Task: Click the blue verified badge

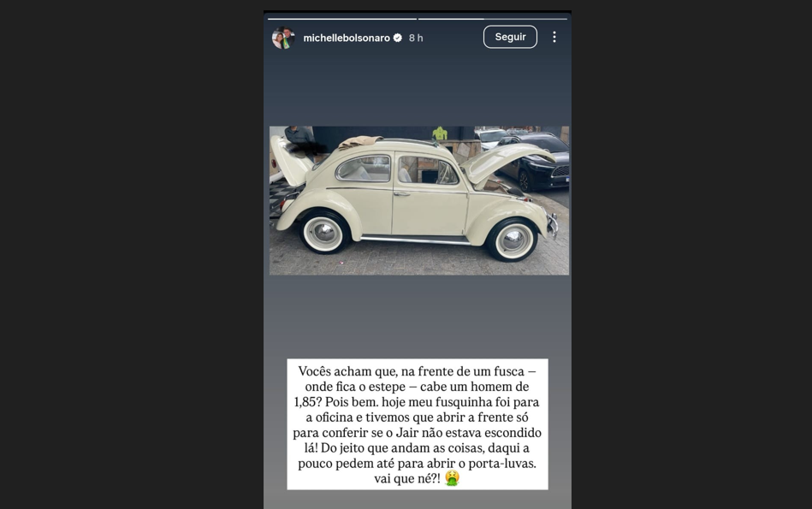Action: tap(398, 38)
